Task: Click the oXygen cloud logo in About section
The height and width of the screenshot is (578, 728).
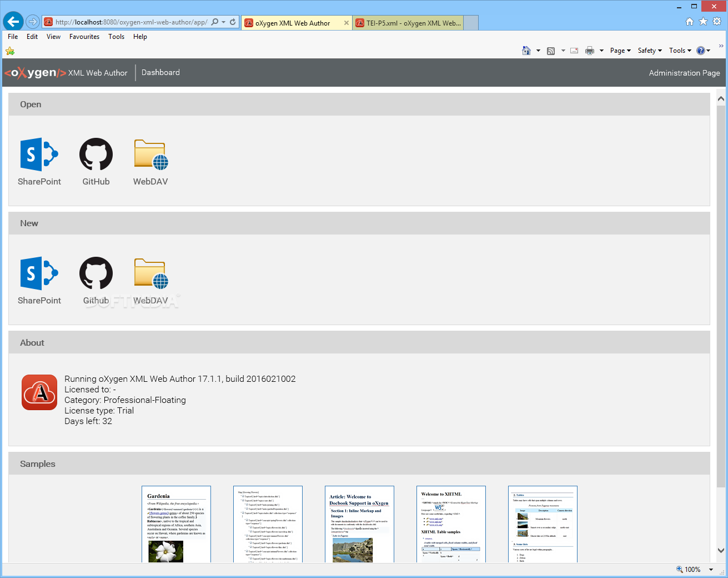Action: pyautogui.click(x=39, y=392)
